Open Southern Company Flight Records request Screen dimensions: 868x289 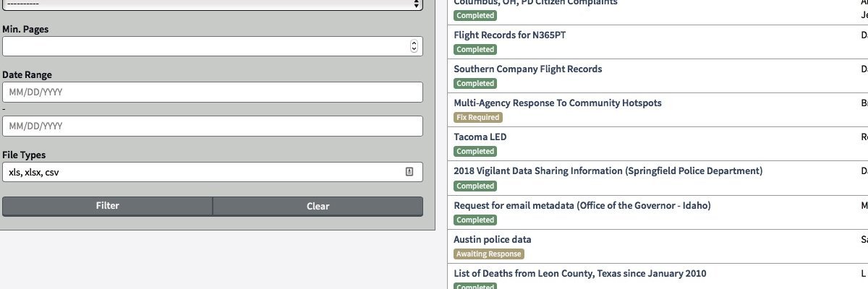click(x=527, y=69)
